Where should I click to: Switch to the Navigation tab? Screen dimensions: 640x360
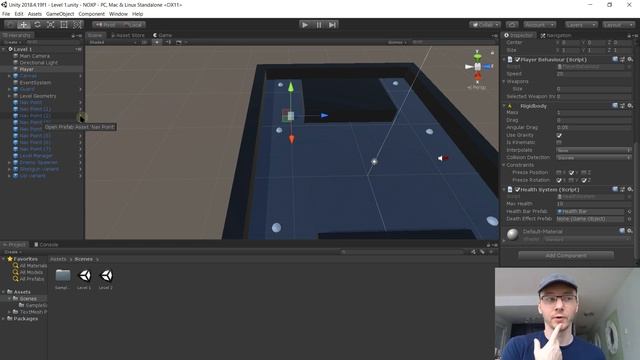556,36
